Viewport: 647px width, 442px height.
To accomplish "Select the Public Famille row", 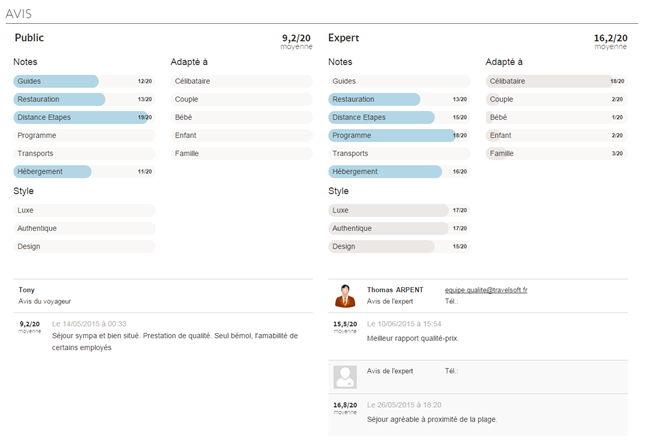I will click(241, 153).
